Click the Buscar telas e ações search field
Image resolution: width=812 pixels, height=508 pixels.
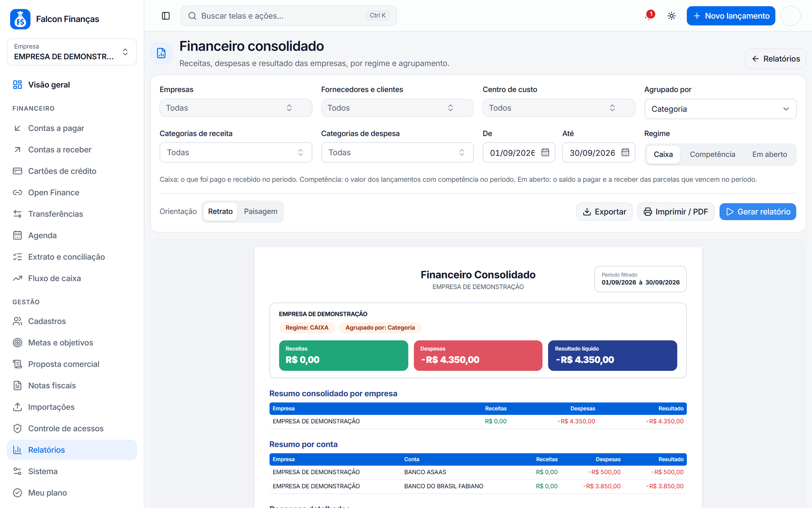click(x=288, y=16)
